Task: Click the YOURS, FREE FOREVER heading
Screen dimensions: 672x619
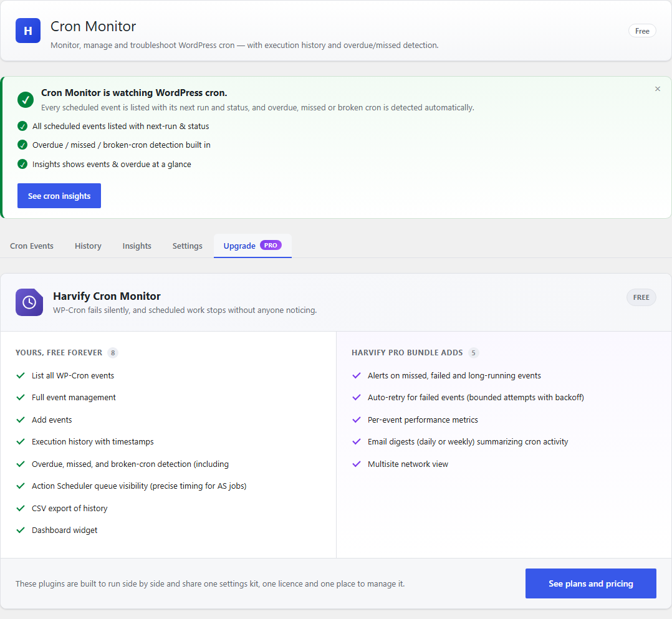Action: point(59,353)
